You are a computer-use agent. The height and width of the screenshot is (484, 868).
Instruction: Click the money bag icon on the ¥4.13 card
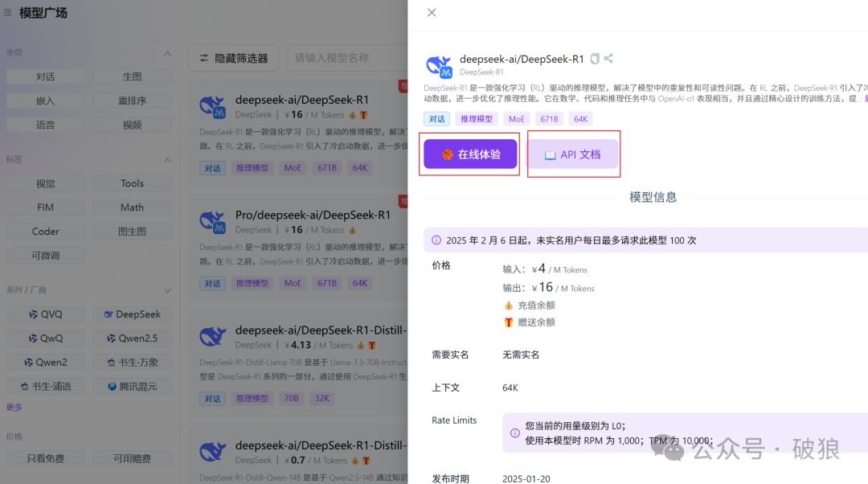point(361,345)
